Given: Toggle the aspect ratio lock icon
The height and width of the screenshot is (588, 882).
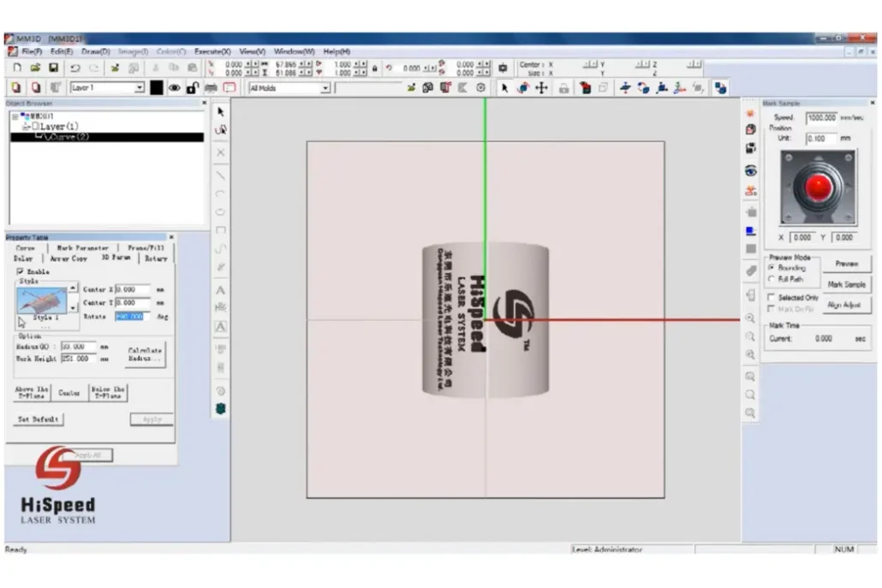Looking at the screenshot, I should [x=374, y=68].
